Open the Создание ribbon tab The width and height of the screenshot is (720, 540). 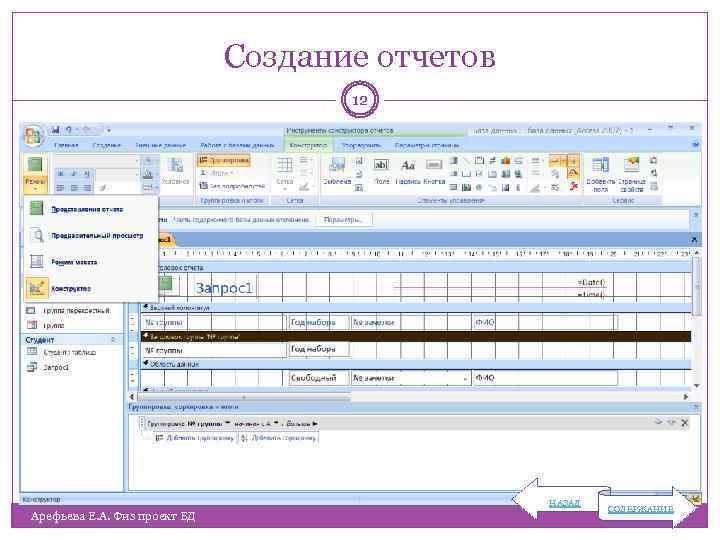[x=107, y=146]
